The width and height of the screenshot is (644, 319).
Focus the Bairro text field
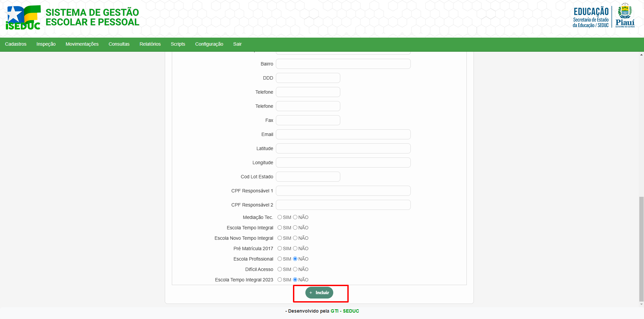click(x=343, y=64)
